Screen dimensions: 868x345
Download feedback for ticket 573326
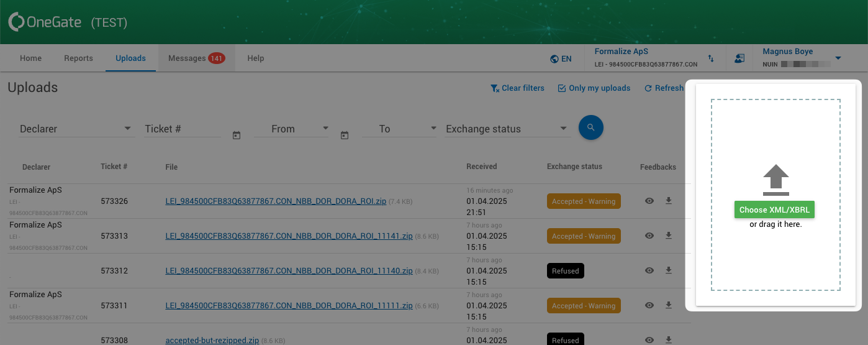click(669, 201)
